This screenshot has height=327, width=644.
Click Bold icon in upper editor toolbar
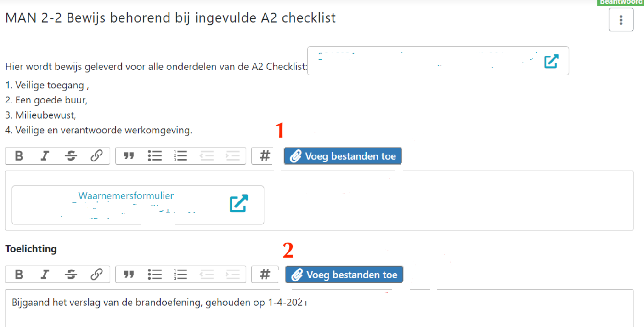(x=19, y=156)
